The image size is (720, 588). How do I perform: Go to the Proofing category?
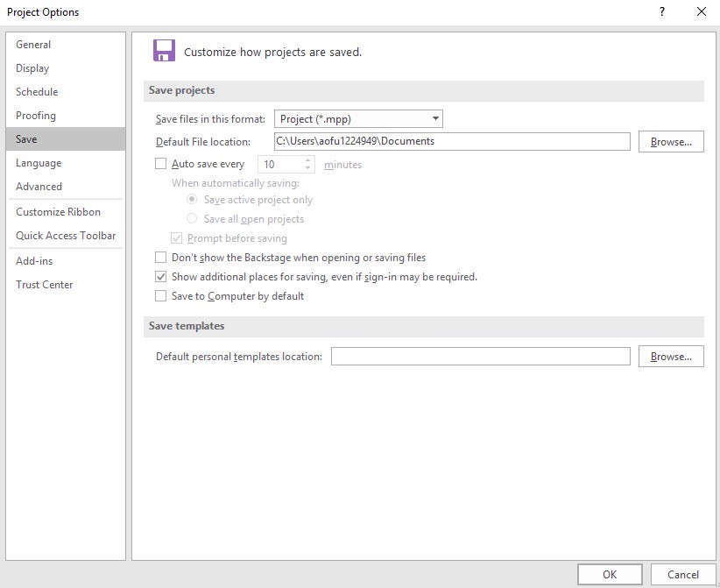(x=65, y=116)
